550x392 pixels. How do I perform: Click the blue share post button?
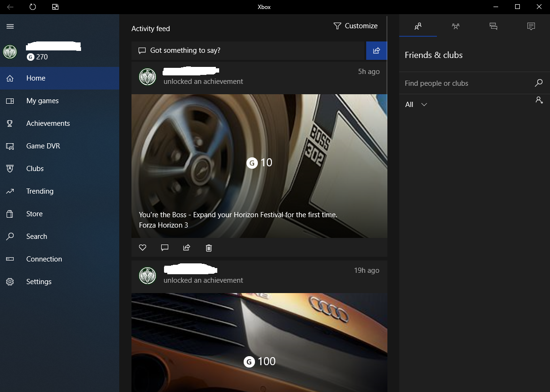377,50
